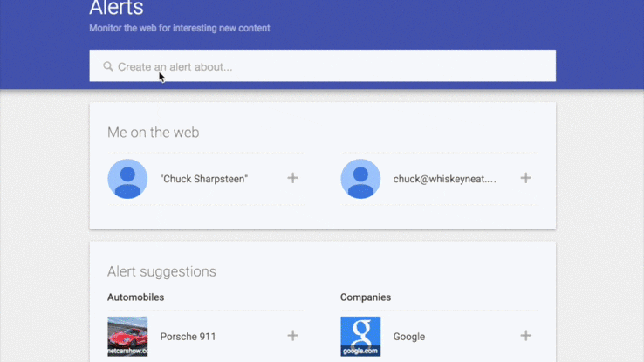Screen dimensions: 644x362
Task: Add an alert for "Chuck Sharpsteen" with plus
Action: pos(293,178)
